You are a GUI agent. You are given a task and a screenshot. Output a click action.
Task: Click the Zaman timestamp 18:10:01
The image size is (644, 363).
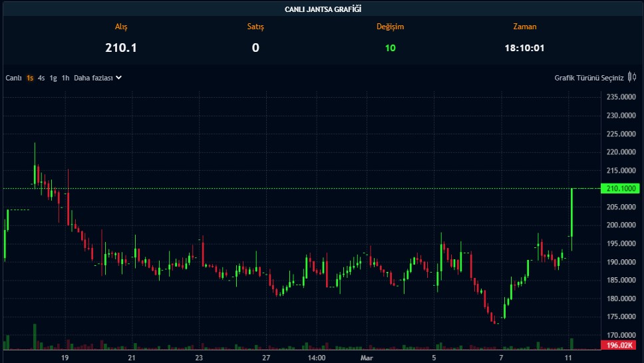pos(524,48)
